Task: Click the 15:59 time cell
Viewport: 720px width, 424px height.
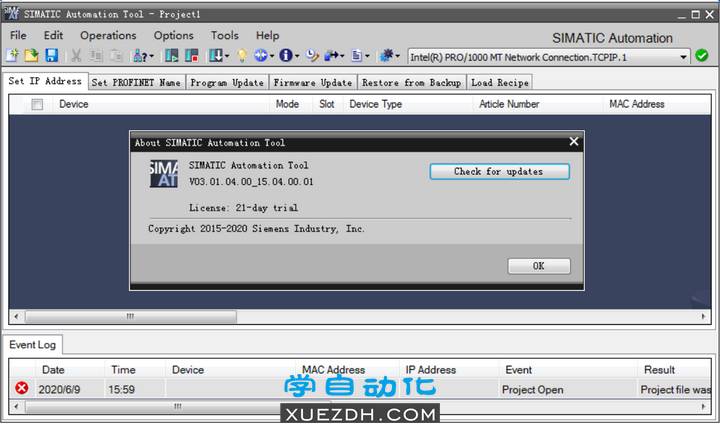Action: click(x=135, y=390)
